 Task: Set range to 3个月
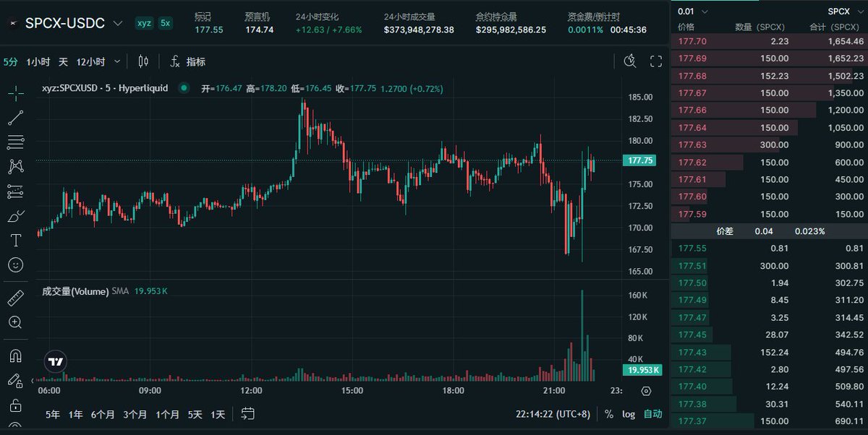click(135, 414)
